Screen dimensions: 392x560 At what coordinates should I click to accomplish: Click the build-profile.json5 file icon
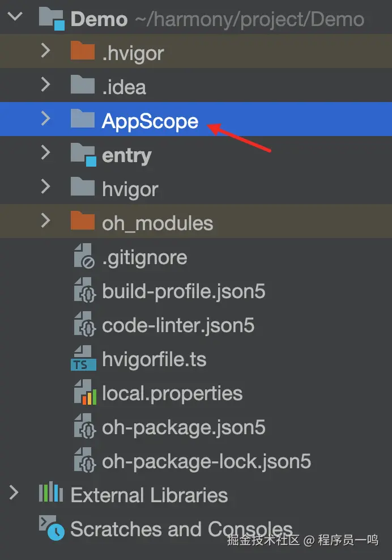coord(84,291)
